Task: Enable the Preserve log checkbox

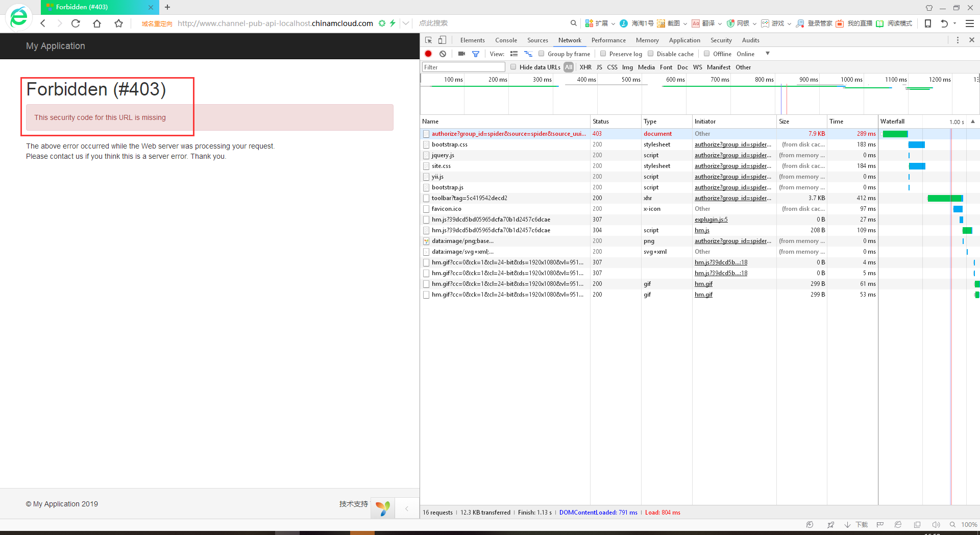Action: 603,54
